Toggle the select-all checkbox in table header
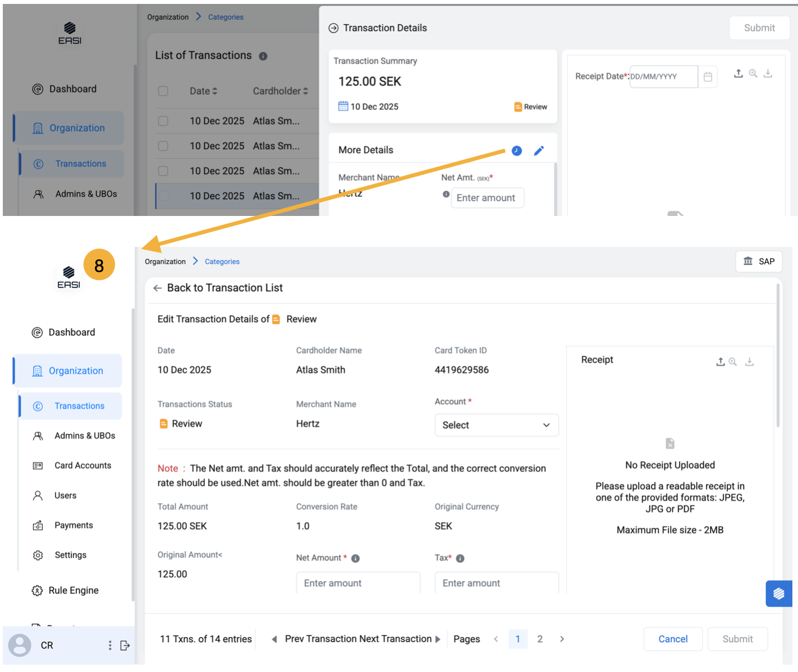This screenshot has width=798, height=672. 163,91
